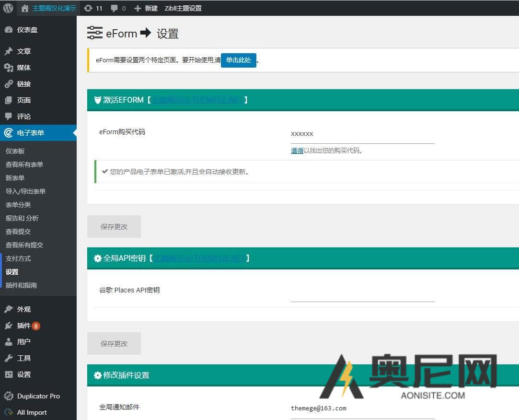Open the comments bubble icon in admin bar
The height and width of the screenshot is (420, 519).
click(x=114, y=8)
